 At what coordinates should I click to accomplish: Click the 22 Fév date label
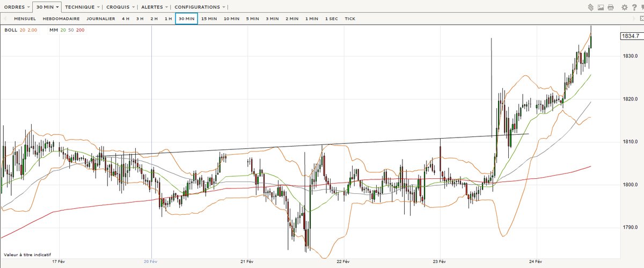click(343, 262)
